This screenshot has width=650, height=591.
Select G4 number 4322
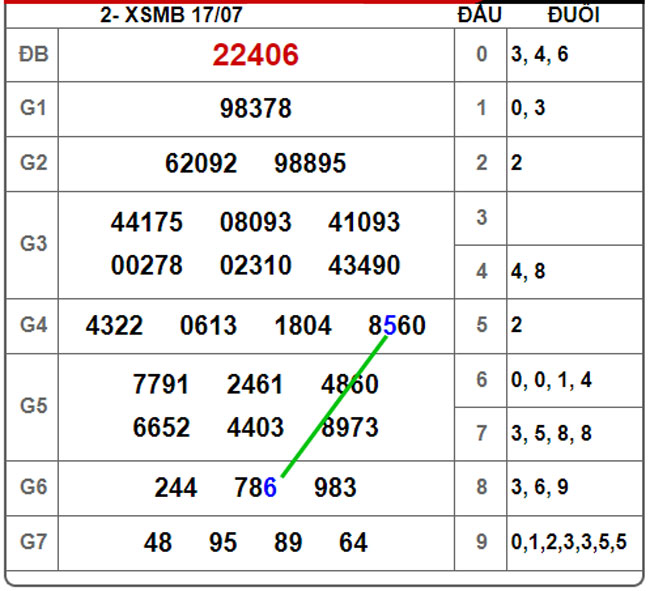(x=114, y=326)
